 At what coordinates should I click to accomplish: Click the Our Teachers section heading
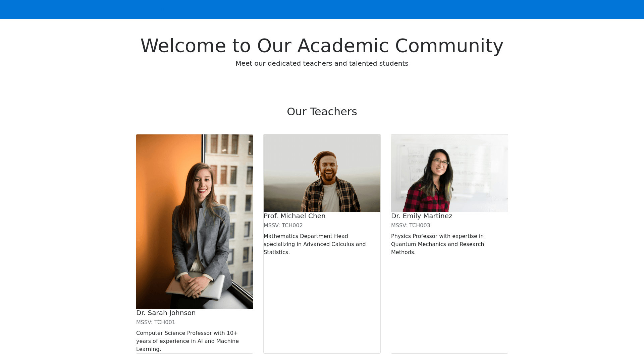pyautogui.click(x=322, y=112)
